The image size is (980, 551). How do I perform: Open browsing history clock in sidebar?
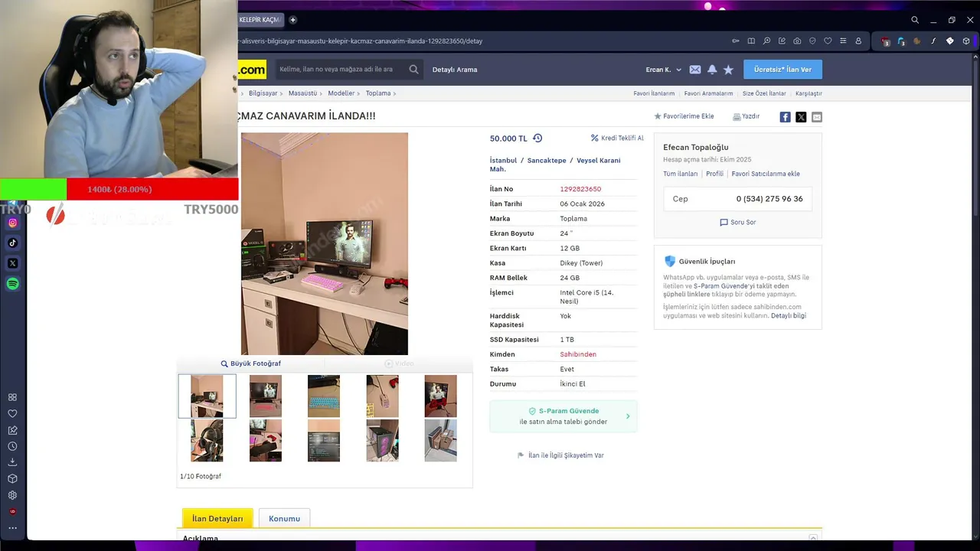[12, 446]
